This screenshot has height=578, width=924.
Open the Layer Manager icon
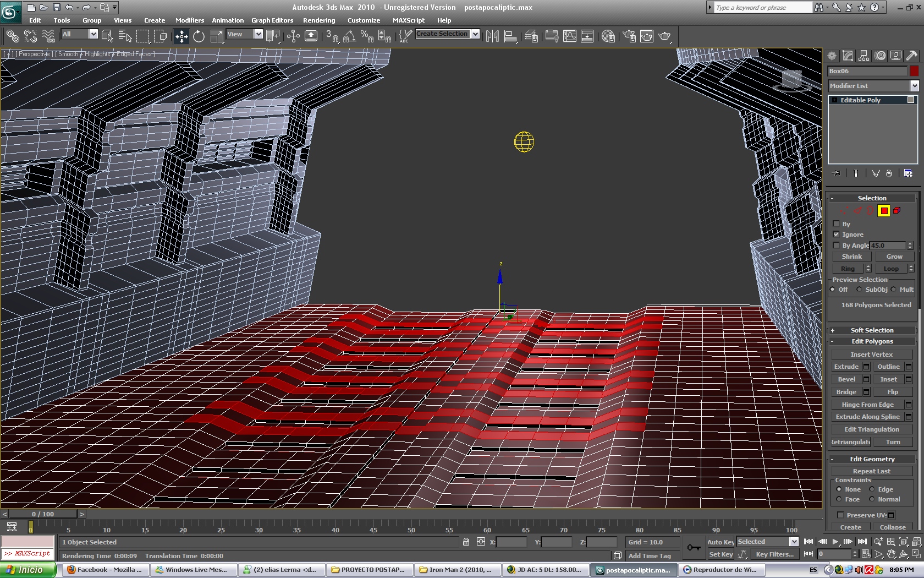click(x=531, y=36)
